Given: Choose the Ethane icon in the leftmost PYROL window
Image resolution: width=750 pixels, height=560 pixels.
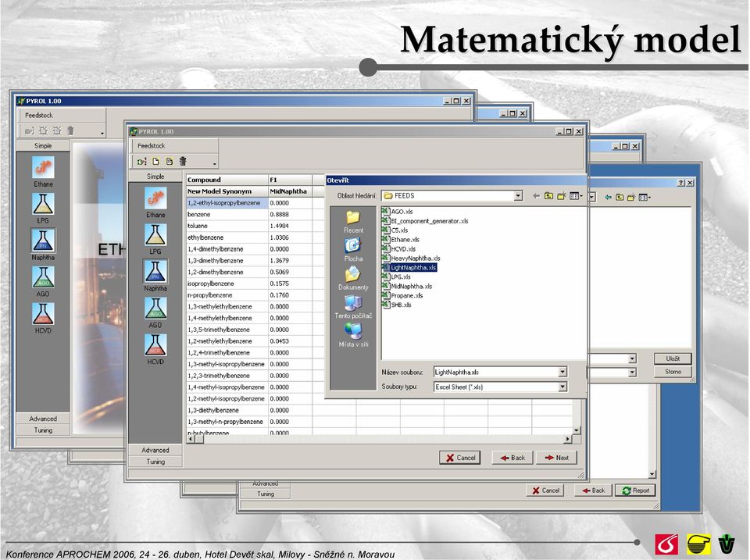Looking at the screenshot, I should [43, 167].
